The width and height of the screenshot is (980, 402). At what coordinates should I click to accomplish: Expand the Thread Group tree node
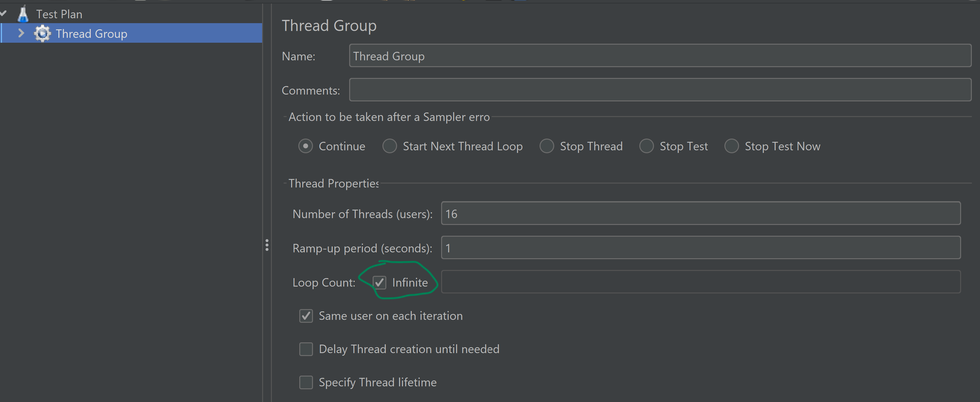(21, 34)
